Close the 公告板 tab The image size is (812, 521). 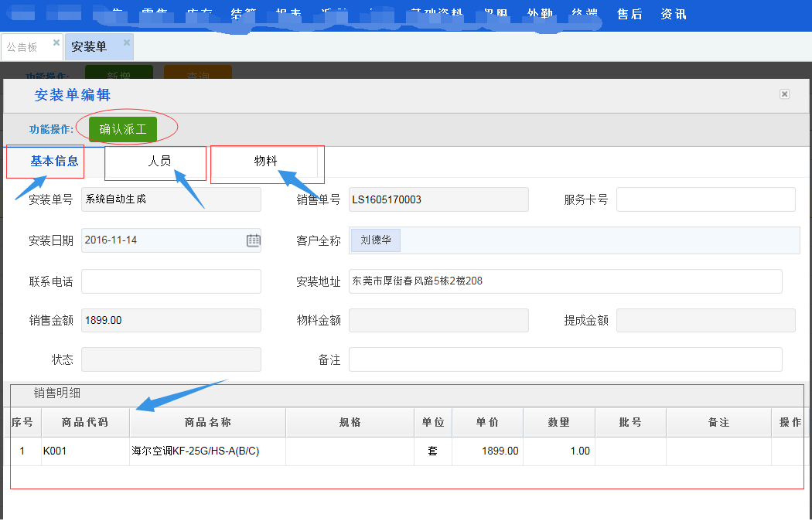[x=56, y=43]
